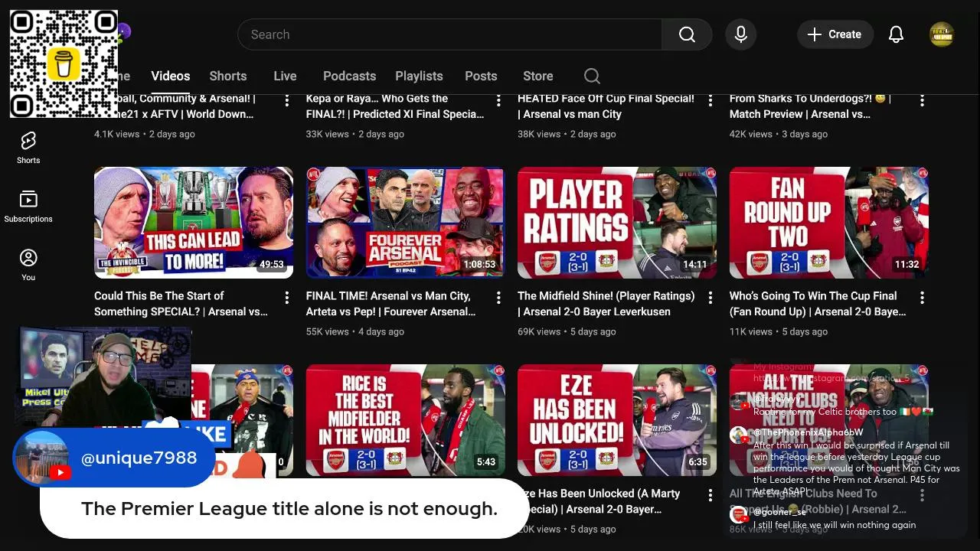Click the 42K views • 3 days ago text
The image size is (980, 551).
779,134
